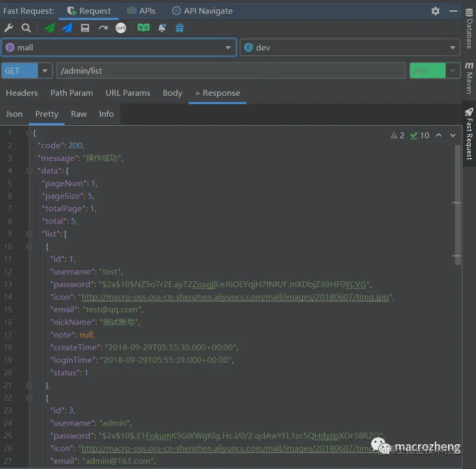The height and width of the screenshot is (469, 476).
Task: Click the "message" line in response
Action: pyautogui.click(x=80, y=158)
